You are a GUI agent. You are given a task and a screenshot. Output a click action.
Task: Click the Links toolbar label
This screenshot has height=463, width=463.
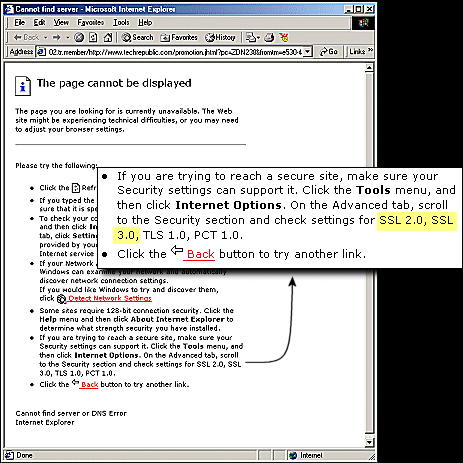point(357,52)
